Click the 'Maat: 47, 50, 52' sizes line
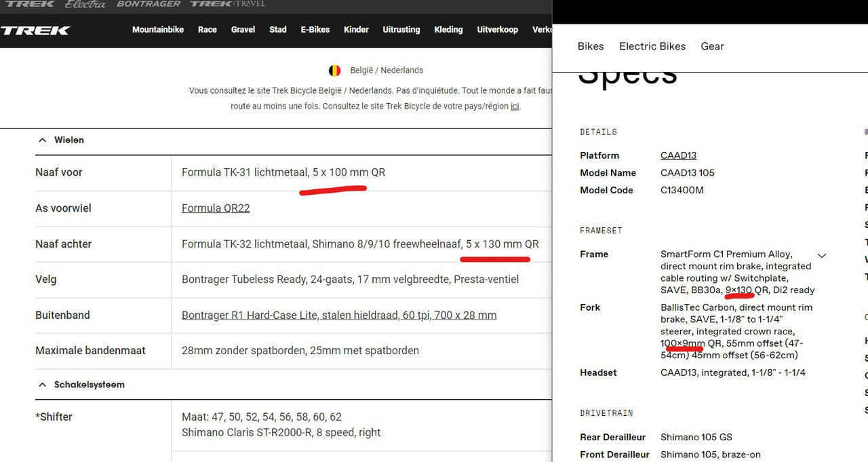Image resolution: width=868 pixels, height=462 pixels. point(262,417)
